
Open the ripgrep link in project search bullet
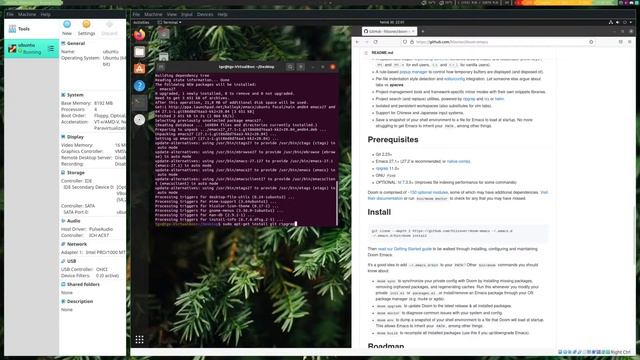pyautogui.click(x=469, y=99)
